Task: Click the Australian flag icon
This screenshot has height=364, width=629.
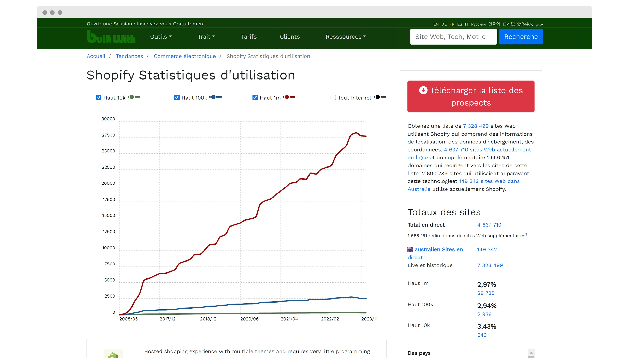Action: (410, 249)
